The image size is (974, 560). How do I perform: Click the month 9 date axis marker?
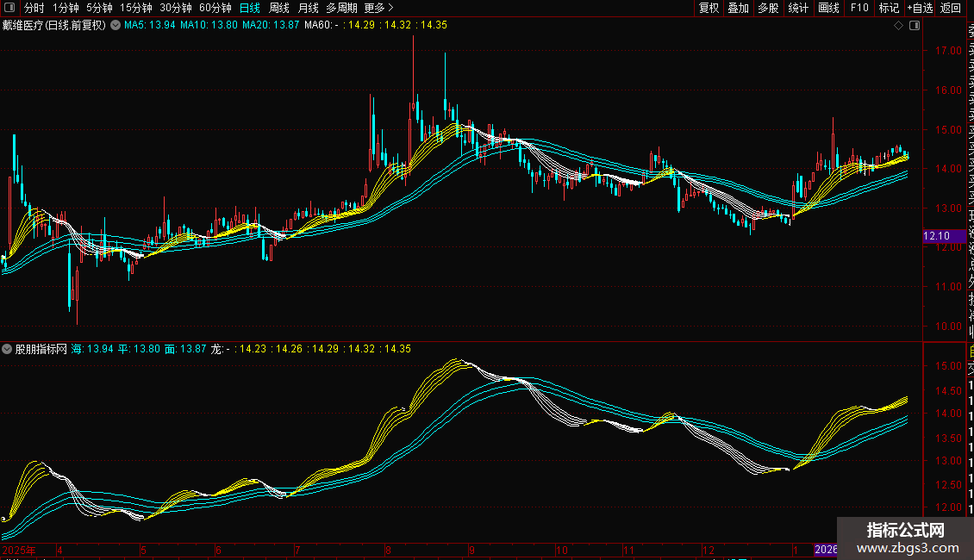pos(472,550)
